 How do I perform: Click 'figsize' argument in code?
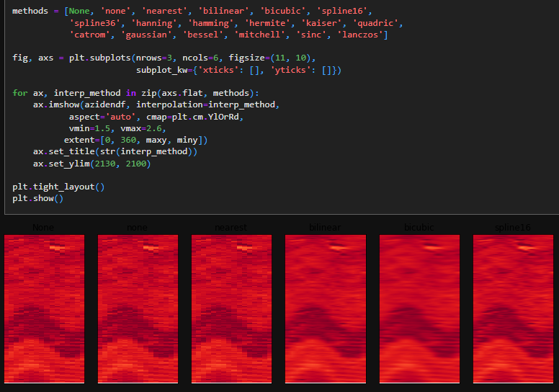pos(246,58)
